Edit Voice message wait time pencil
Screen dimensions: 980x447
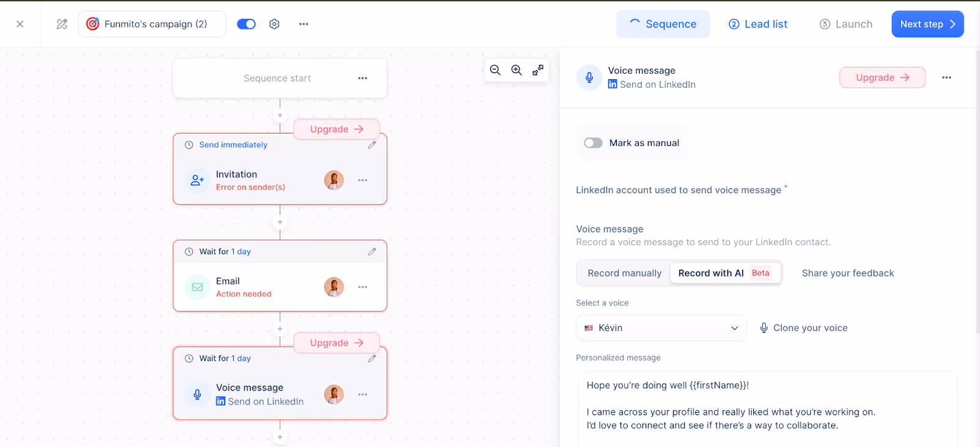(372, 358)
